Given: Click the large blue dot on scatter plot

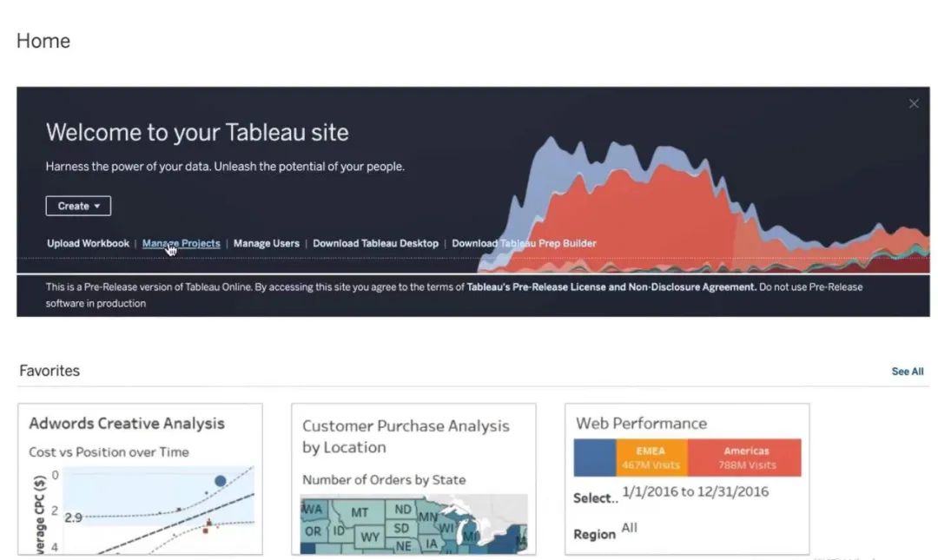Looking at the screenshot, I should [220, 480].
